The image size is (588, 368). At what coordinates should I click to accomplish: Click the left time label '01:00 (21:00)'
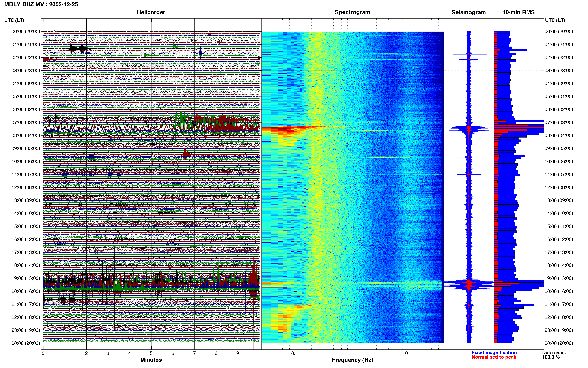(26, 44)
